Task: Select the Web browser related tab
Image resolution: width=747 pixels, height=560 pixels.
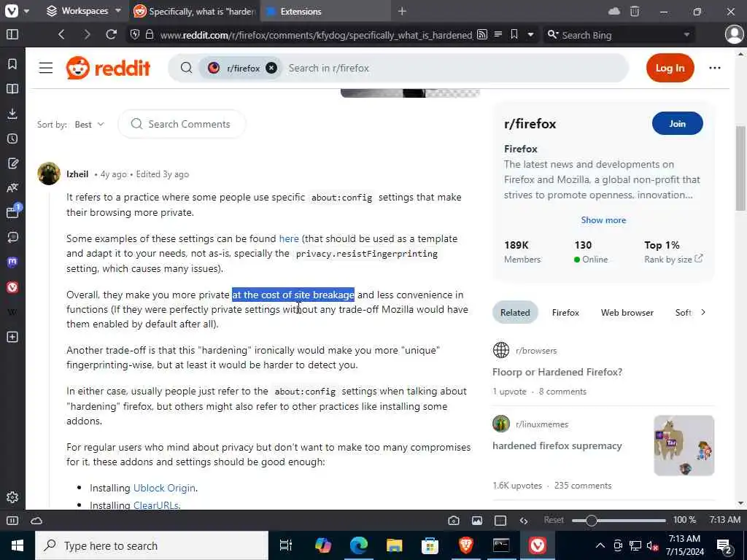Action: click(x=627, y=313)
